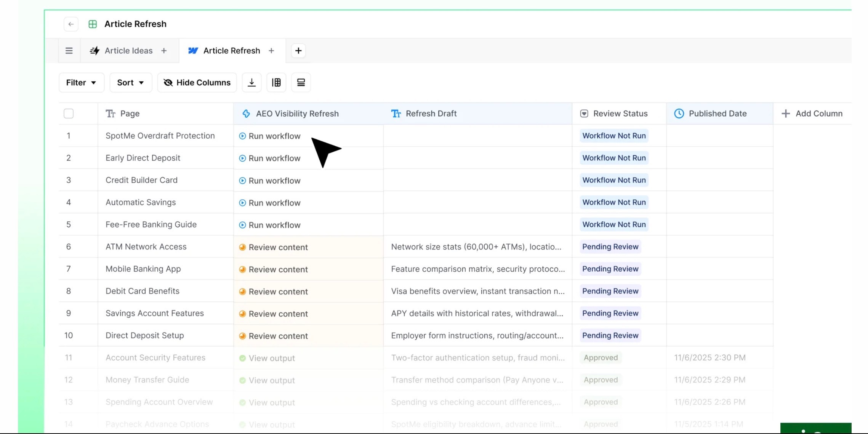Click the Published Date column header
The height and width of the screenshot is (434, 868).
point(720,114)
